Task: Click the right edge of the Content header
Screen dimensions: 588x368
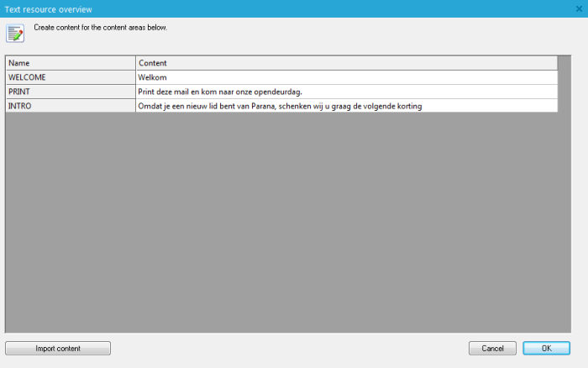Action: [557, 63]
